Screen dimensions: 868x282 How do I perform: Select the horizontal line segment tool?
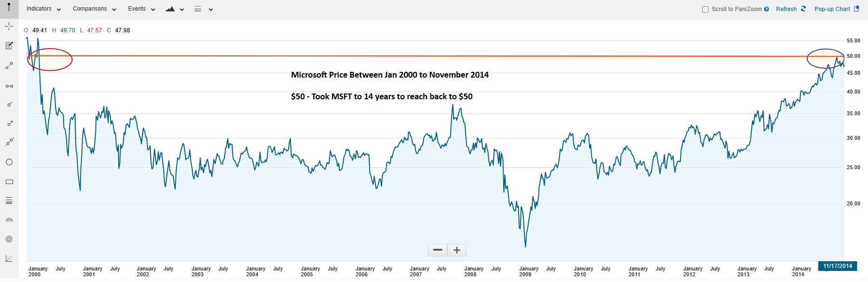tap(9, 86)
